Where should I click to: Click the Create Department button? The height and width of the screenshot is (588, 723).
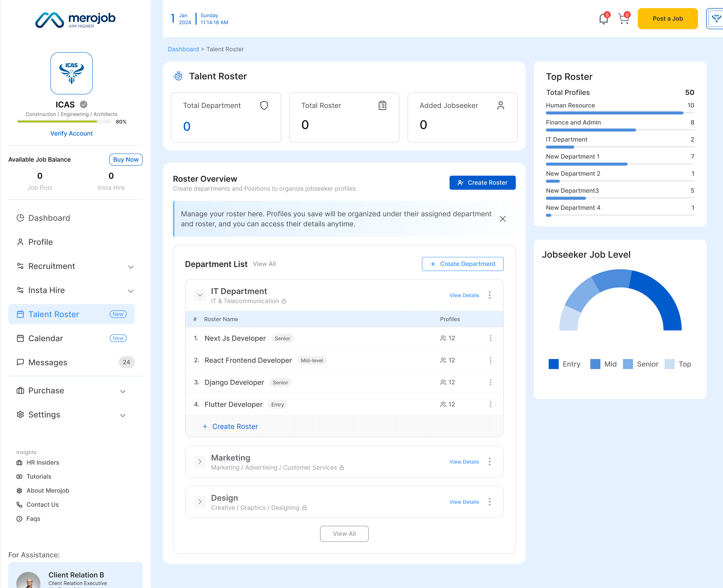click(x=463, y=264)
